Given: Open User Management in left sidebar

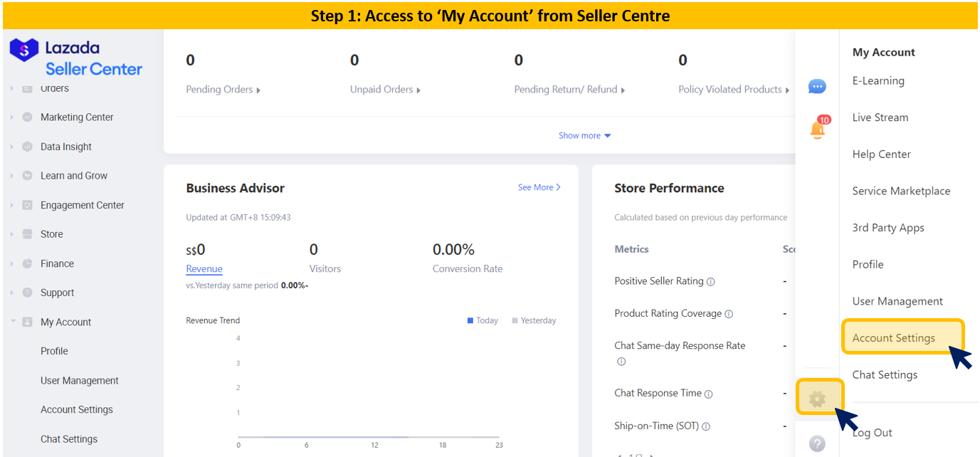Looking at the screenshot, I should coord(80,381).
